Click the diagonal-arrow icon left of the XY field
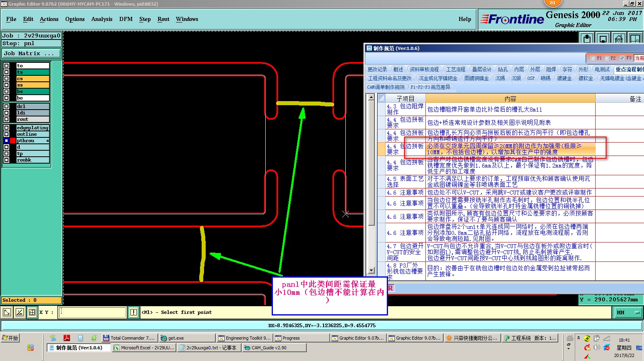Image resolution: width=644 pixels, height=361 pixels. coord(7,312)
